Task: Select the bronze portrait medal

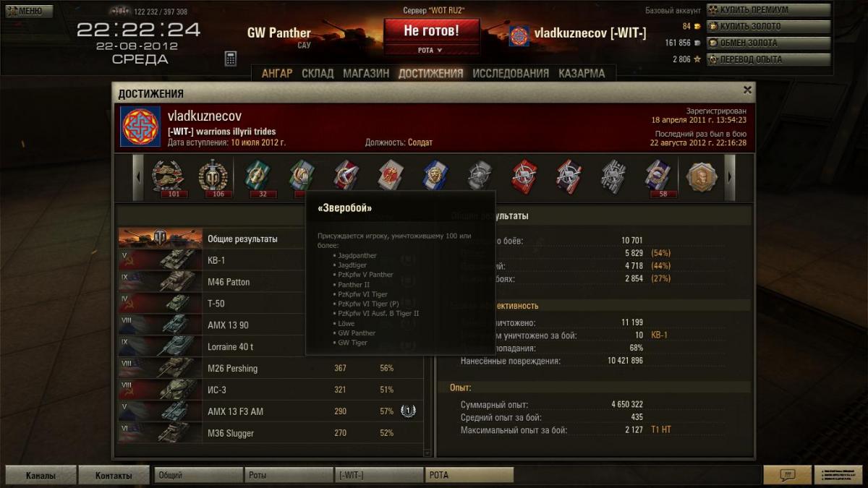Action: 701,177
